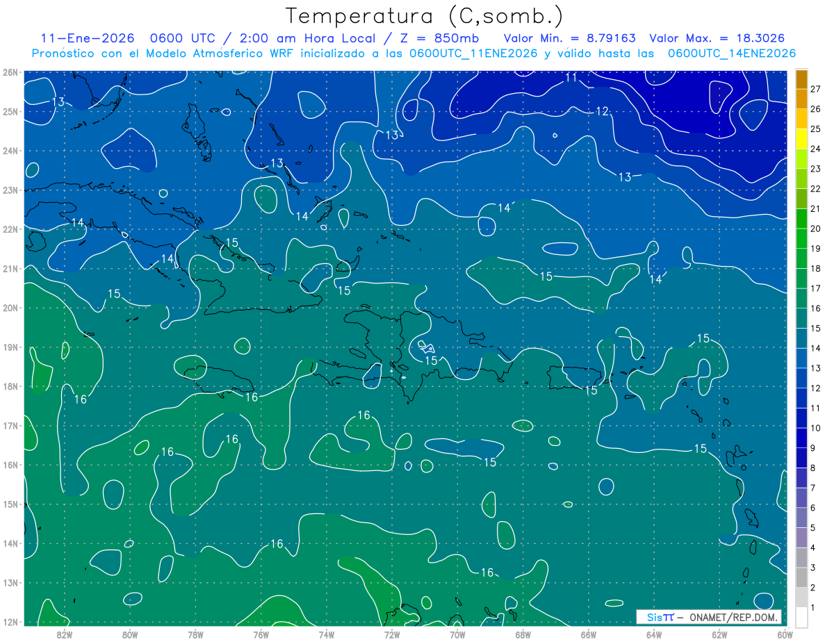834x644 pixels.
Task: Click the '21' tick label on the color bar
Action: (x=816, y=208)
